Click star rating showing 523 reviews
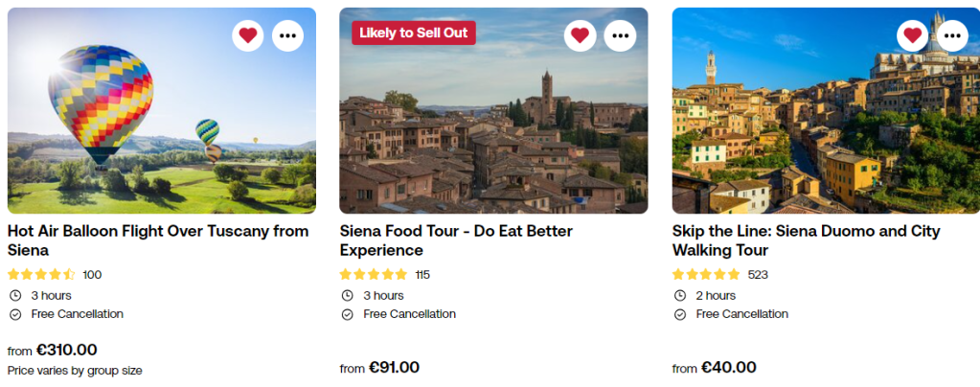This screenshot has height=387, width=980. click(706, 275)
